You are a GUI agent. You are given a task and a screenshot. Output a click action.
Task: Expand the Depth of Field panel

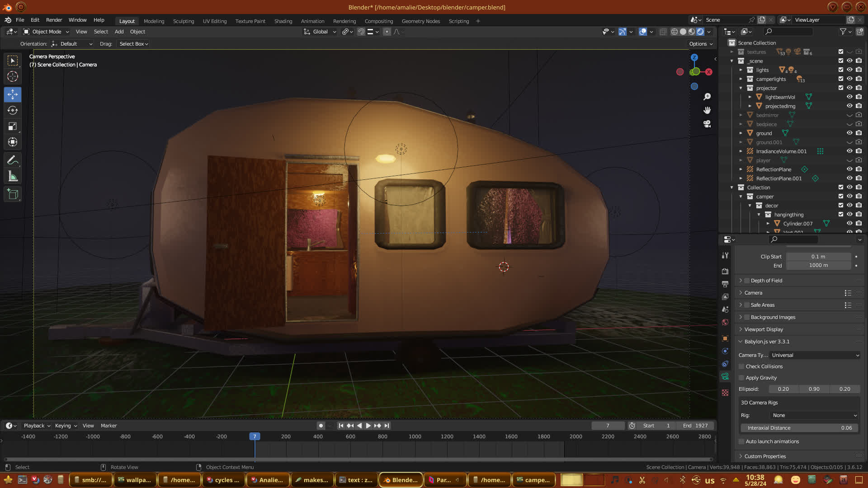tap(766, 281)
